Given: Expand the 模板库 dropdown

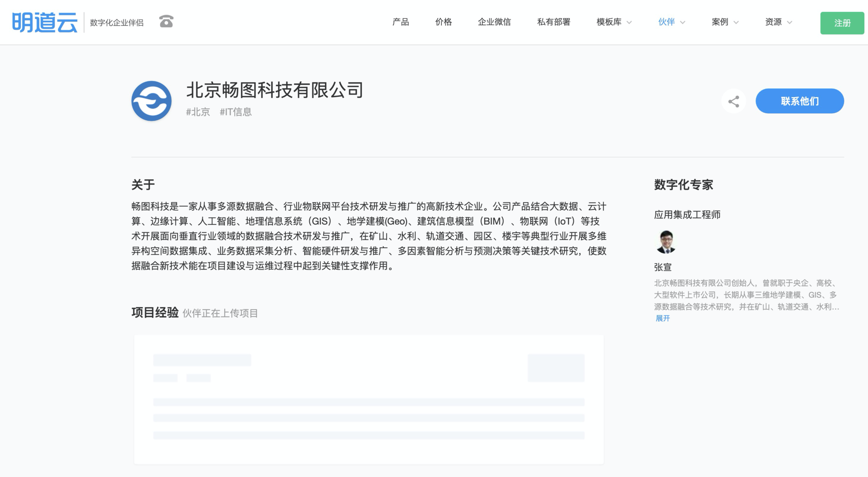Looking at the screenshot, I should click(614, 22).
